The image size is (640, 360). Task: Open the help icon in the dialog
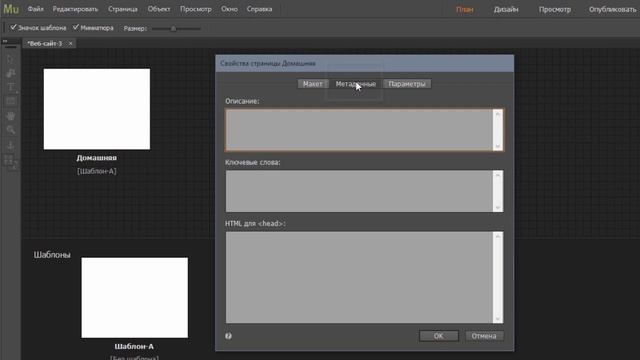[229, 336]
